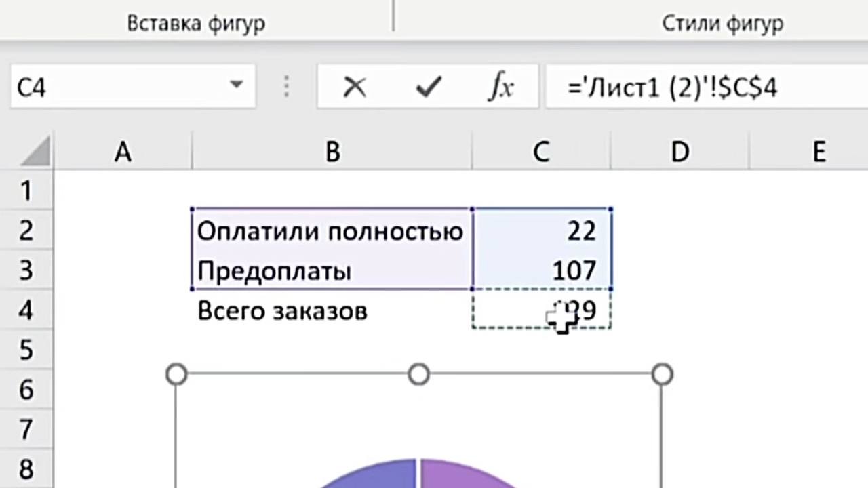
Task: Select column D header
Action: (x=679, y=152)
